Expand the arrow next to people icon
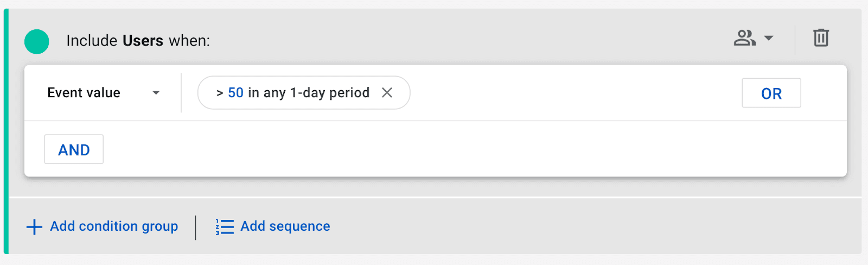Image resolution: width=868 pixels, height=265 pixels. (x=769, y=38)
